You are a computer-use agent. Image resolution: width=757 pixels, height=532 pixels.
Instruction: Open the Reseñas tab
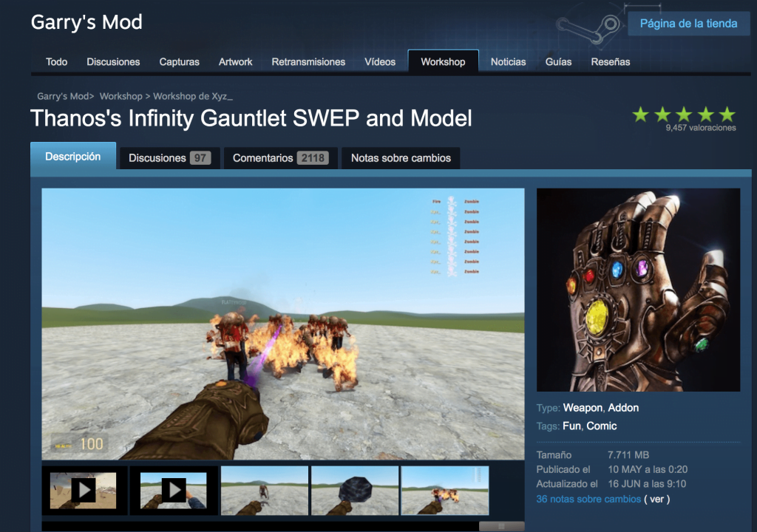pyautogui.click(x=610, y=62)
